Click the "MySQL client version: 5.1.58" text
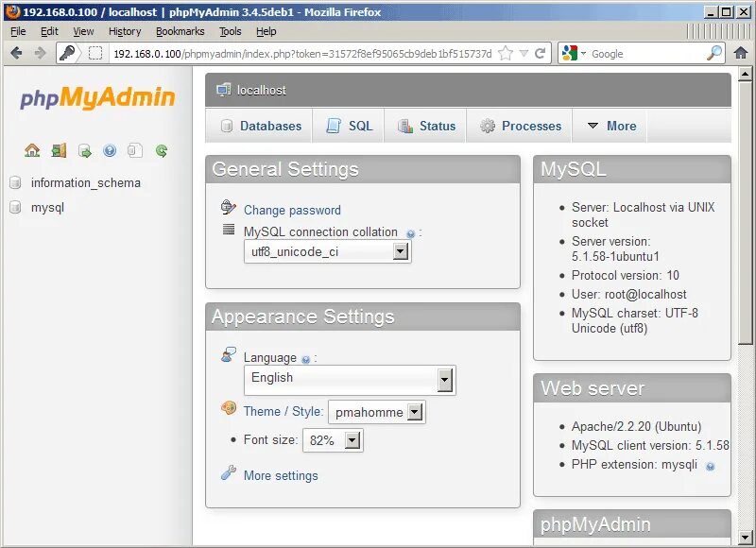The image size is (756, 548). click(x=650, y=445)
